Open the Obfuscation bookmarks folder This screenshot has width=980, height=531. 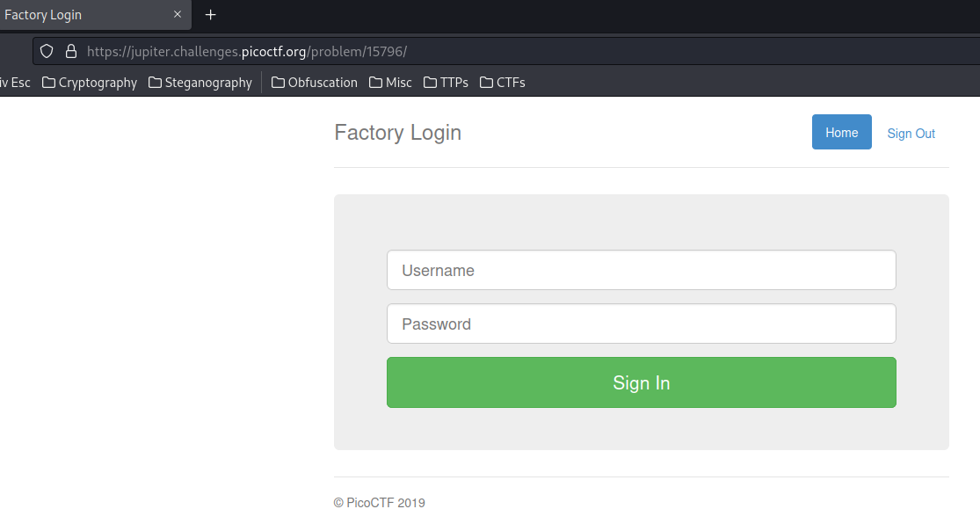[x=315, y=83]
